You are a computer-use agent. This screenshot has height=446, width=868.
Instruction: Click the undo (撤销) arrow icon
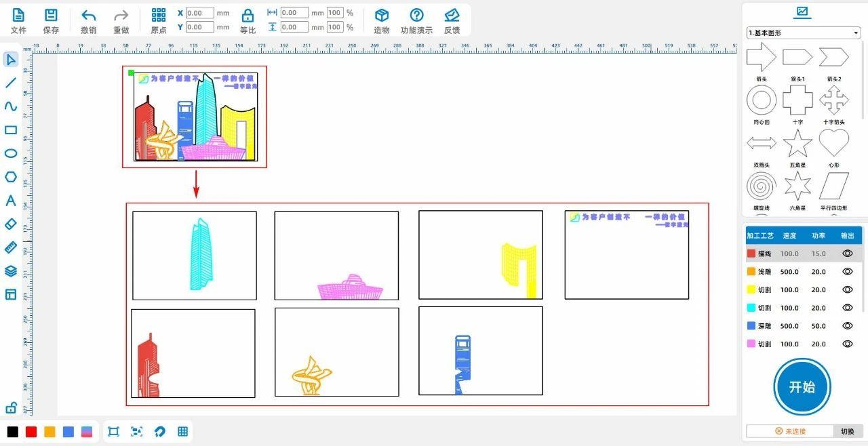[88, 16]
